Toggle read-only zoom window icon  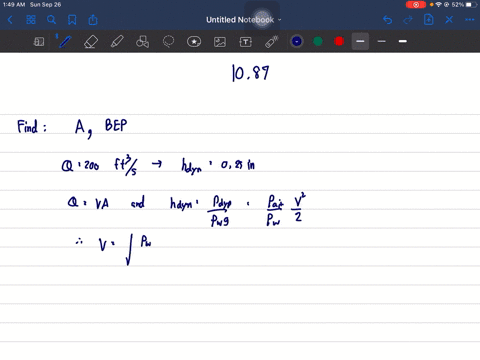pos(39,42)
